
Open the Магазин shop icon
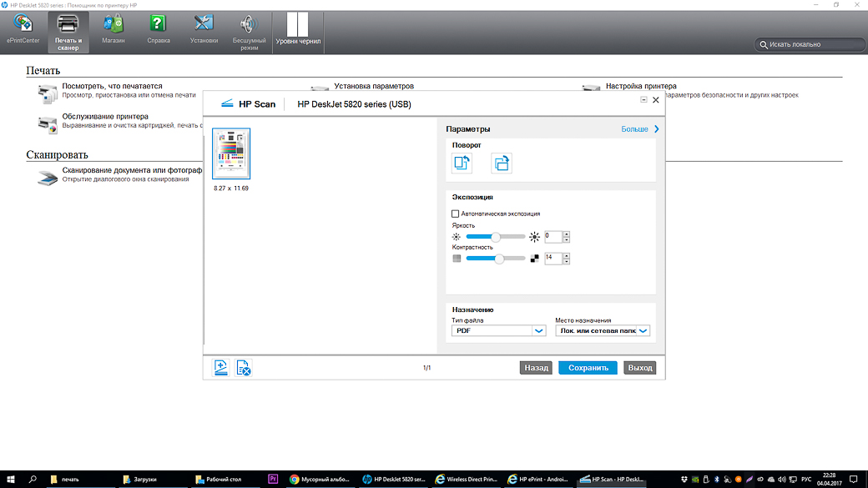point(113,30)
